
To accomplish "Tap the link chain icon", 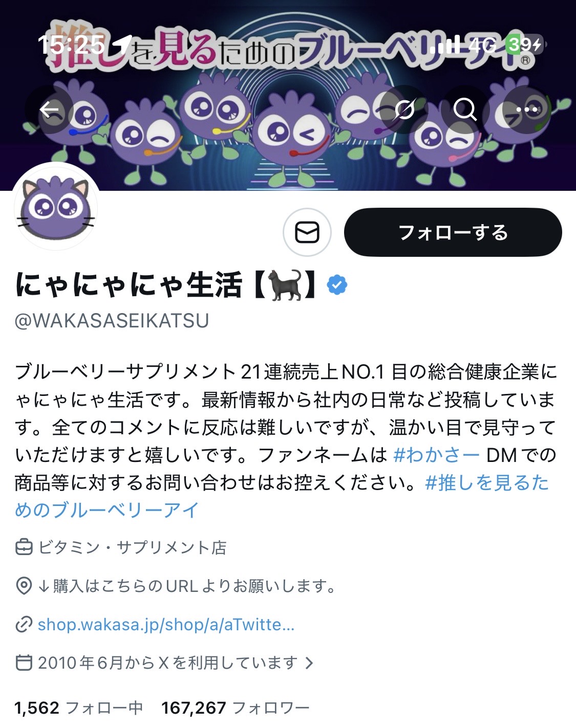I will (x=24, y=625).
